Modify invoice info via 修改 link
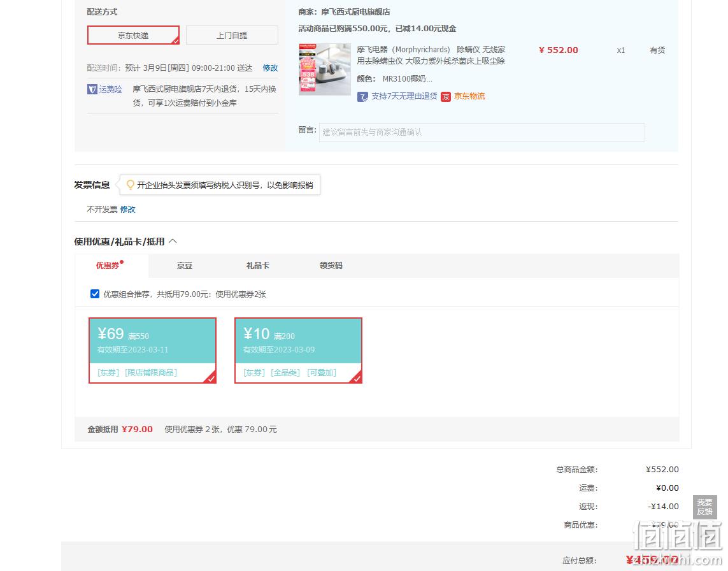This screenshot has width=728, height=571. [127, 210]
